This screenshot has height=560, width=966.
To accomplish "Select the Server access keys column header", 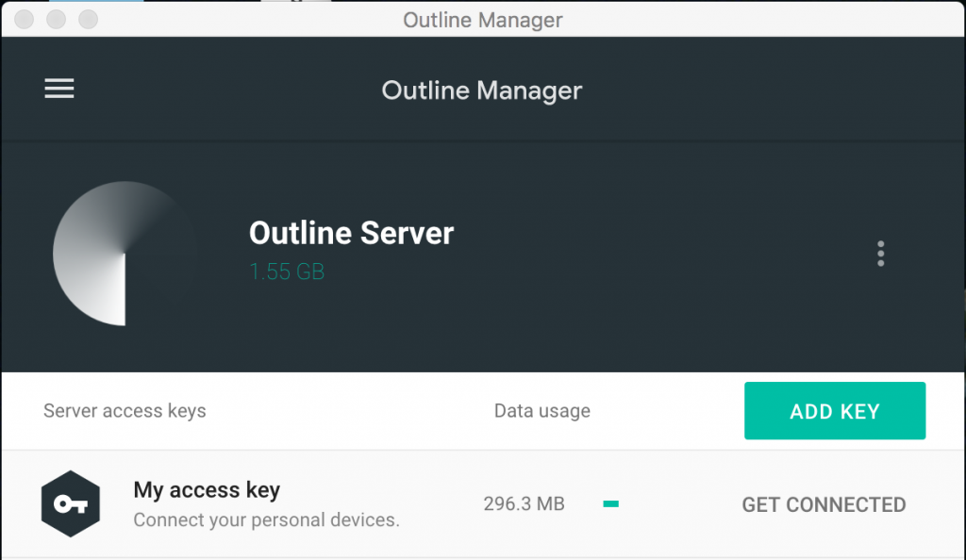I will pos(124,410).
